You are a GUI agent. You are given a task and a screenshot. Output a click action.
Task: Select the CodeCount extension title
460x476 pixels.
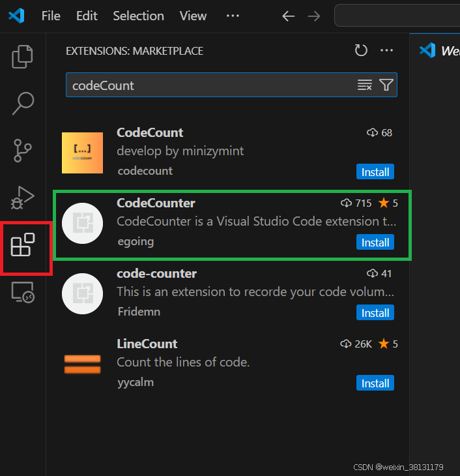point(150,132)
